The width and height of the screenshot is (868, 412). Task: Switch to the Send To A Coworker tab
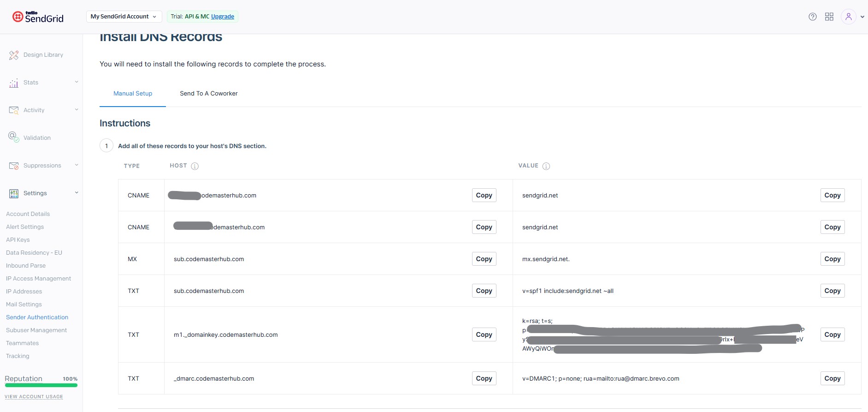click(x=209, y=94)
